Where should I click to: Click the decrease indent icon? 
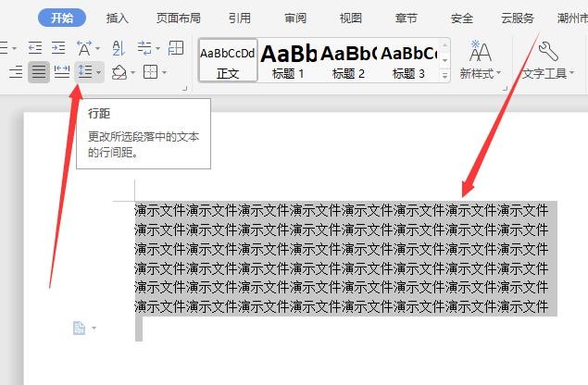34,48
